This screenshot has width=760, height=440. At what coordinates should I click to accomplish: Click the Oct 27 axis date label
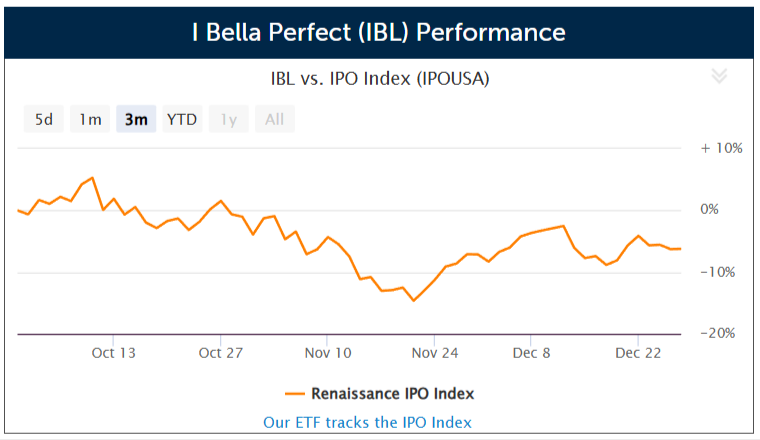[x=221, y=353]
